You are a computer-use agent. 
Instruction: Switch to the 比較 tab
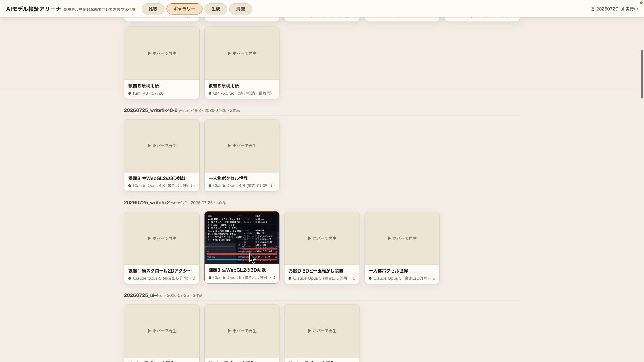point(153,9)
